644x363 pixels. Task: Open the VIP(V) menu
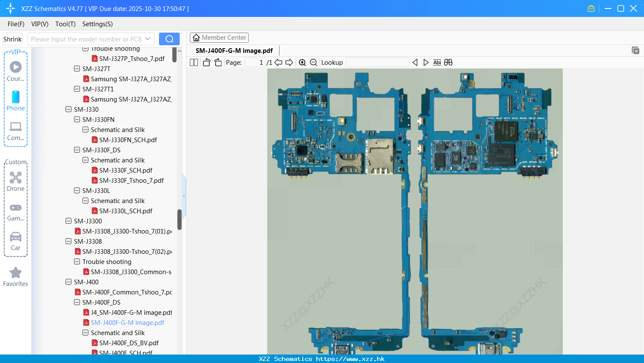40,24
